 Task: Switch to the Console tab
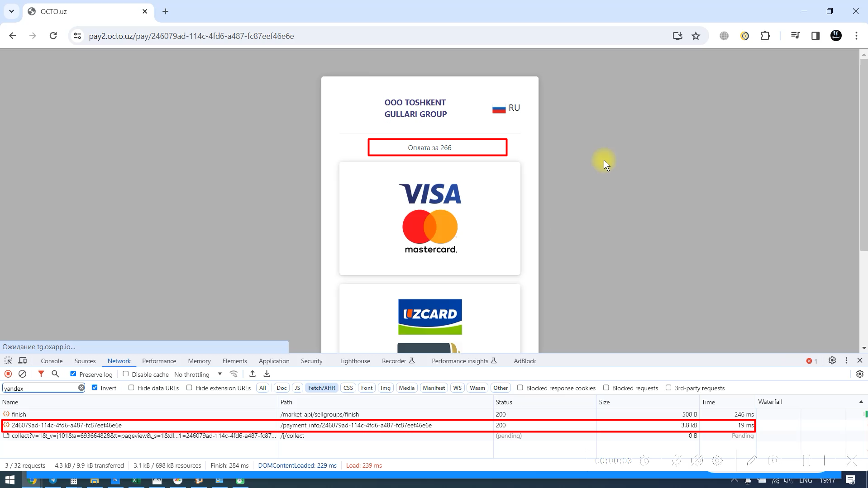click(x=52, y=361)
